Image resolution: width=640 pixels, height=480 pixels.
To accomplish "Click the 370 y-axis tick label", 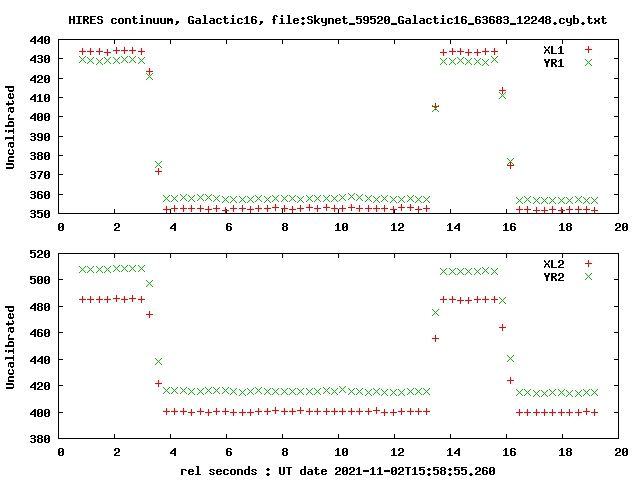I will 40,175.
